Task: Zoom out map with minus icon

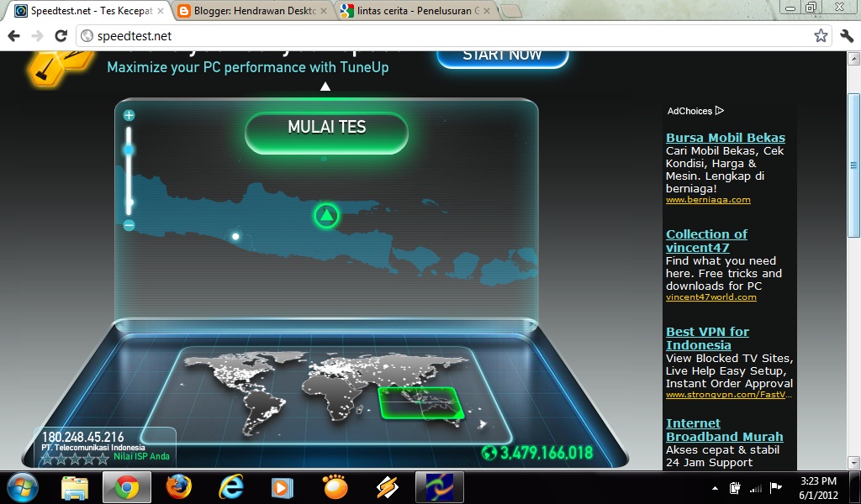Action: click(x=129, y=225)
